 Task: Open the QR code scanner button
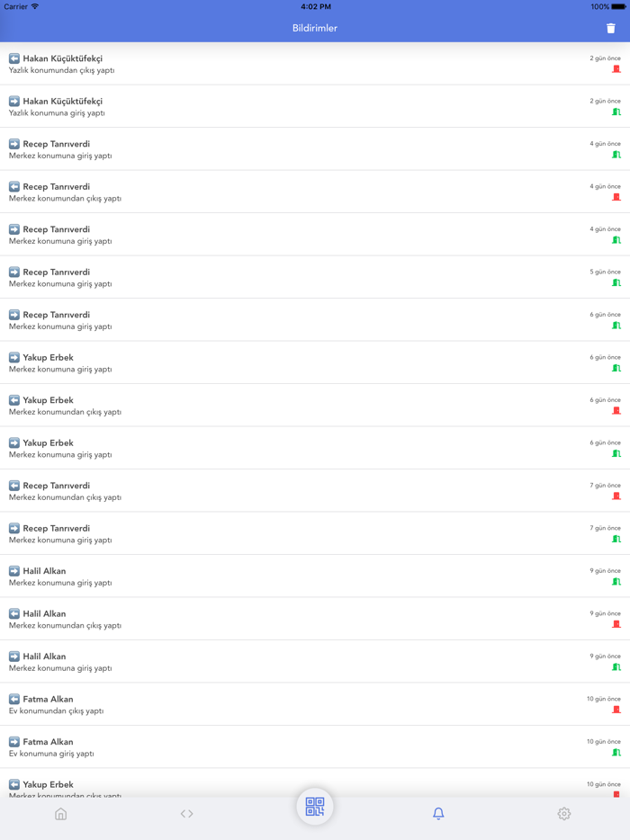[315, 806]
